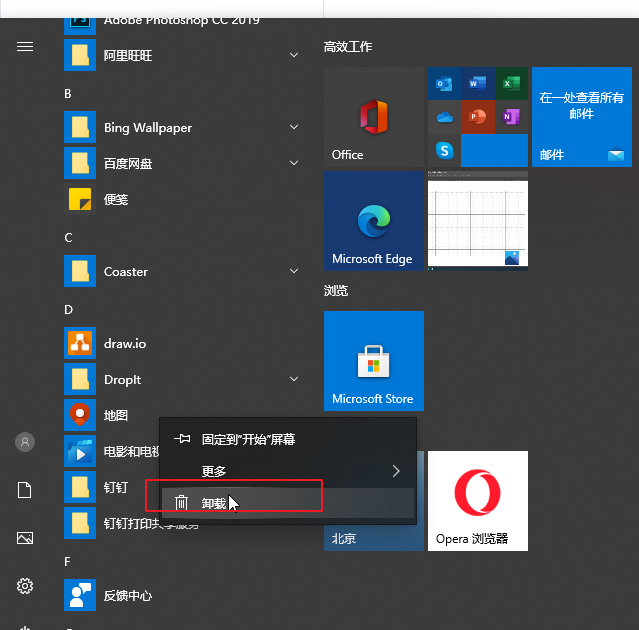Open the 电影和电视 app icon
The height and width of the screenshot is (630, 639).
(x=80, y=451)
